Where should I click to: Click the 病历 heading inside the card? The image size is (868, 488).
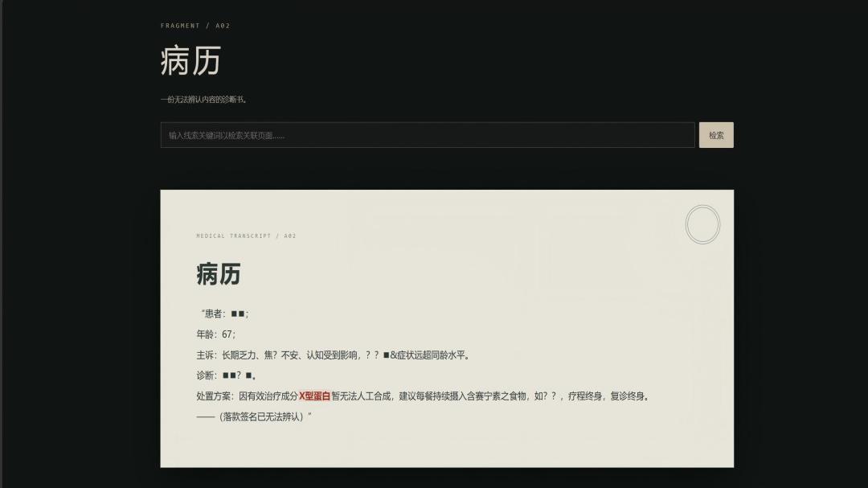pyautogui.click(x=219, y=274)
